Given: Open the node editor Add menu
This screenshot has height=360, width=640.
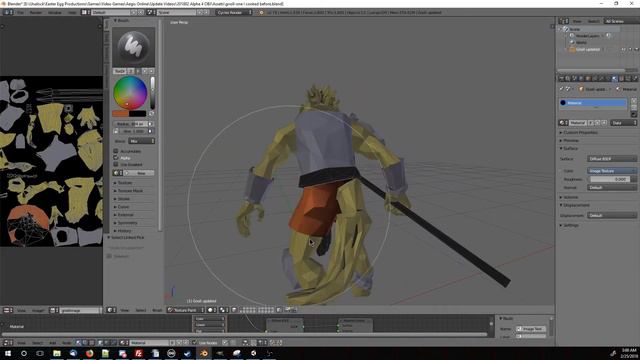Looking at the screenshot, I should coord(53,343).
